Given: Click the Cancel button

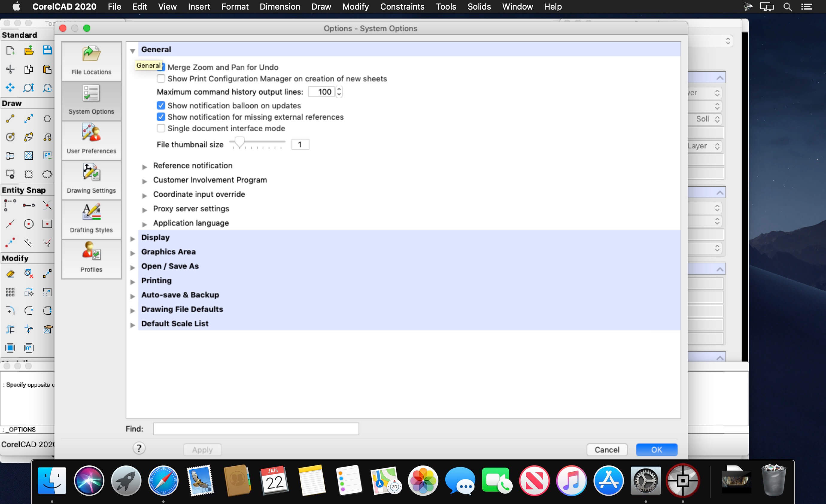Looking at the screenshot, I should pyautogui.click(x=607, y=450).
